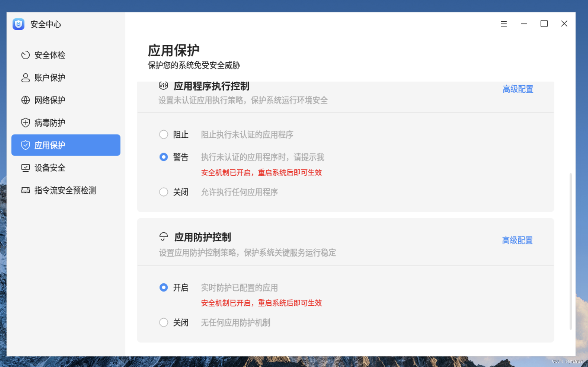The image size is (588, 367).
Task: Open 病毒防护 via its shield icon
Action: [25, 122]
